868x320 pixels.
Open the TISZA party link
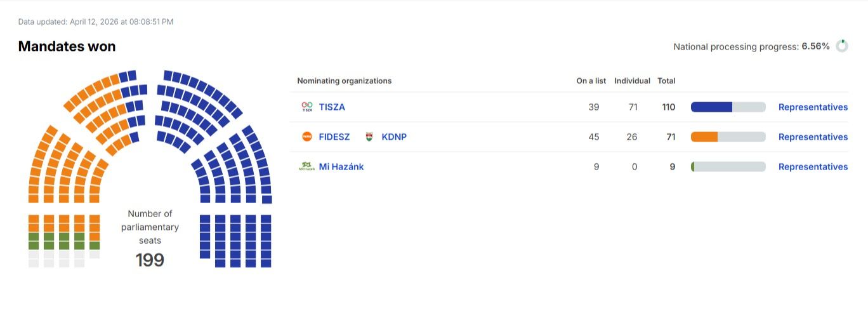point(332,107)
